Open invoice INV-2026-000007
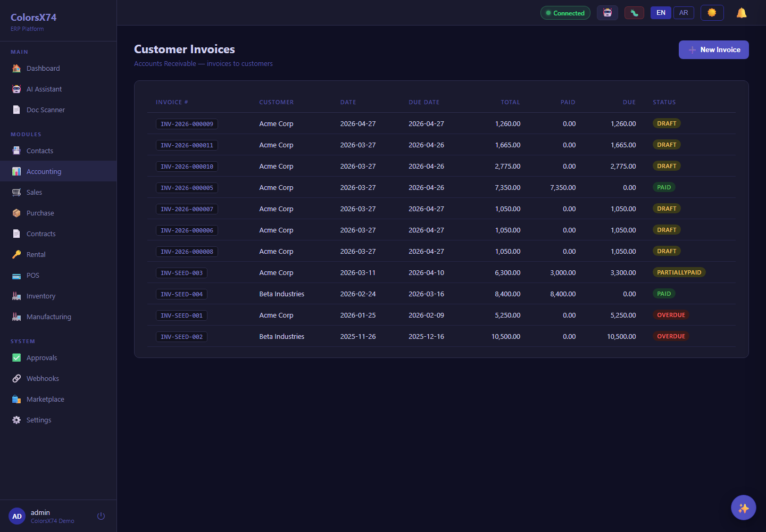Screen dimensions: 766x532 tap(187, 209)
